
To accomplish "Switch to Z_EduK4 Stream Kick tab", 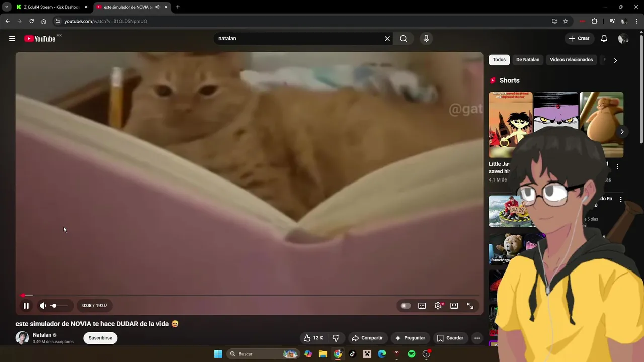I will (52, 7).
